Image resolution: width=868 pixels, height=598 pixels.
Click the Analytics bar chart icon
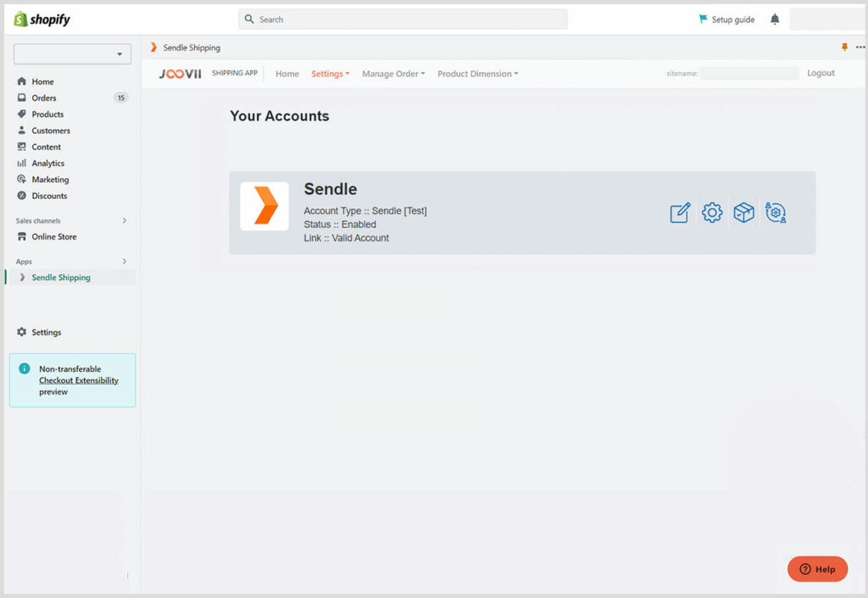coord(21,163)
